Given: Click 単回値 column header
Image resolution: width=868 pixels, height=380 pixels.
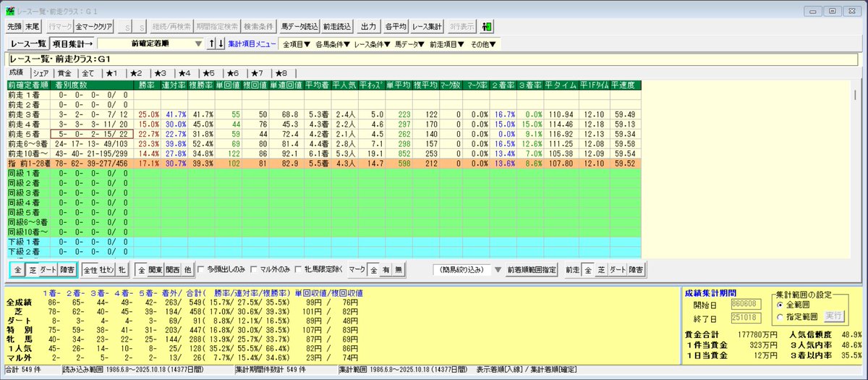Looking at the screenshot, I should point(227,85).
